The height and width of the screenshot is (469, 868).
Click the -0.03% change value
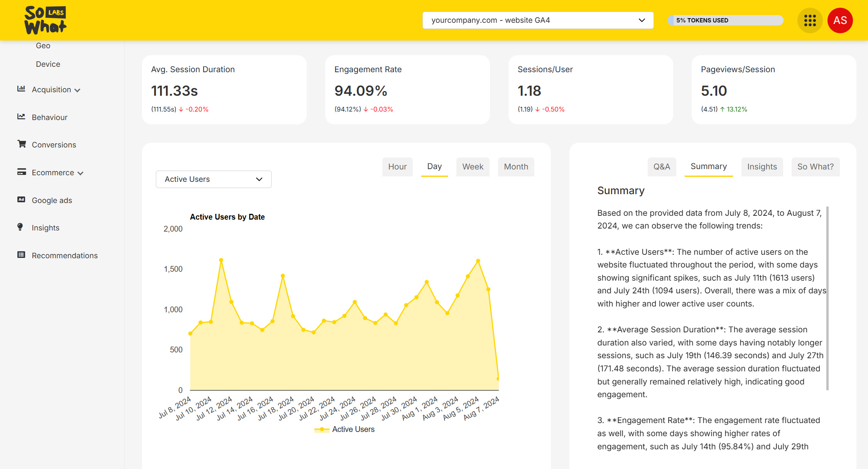coord(382,109)
